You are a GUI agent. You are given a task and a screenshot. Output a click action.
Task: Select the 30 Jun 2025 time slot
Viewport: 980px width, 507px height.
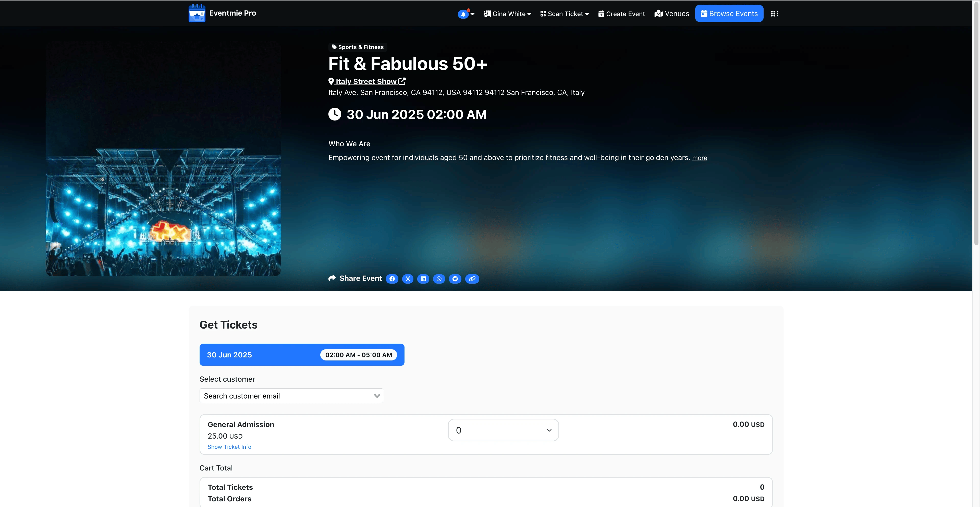pyautogui.click(x=302, y=355)
